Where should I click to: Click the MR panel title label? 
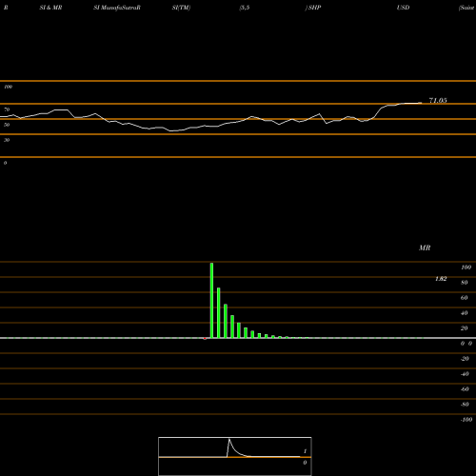click(425, 248)
